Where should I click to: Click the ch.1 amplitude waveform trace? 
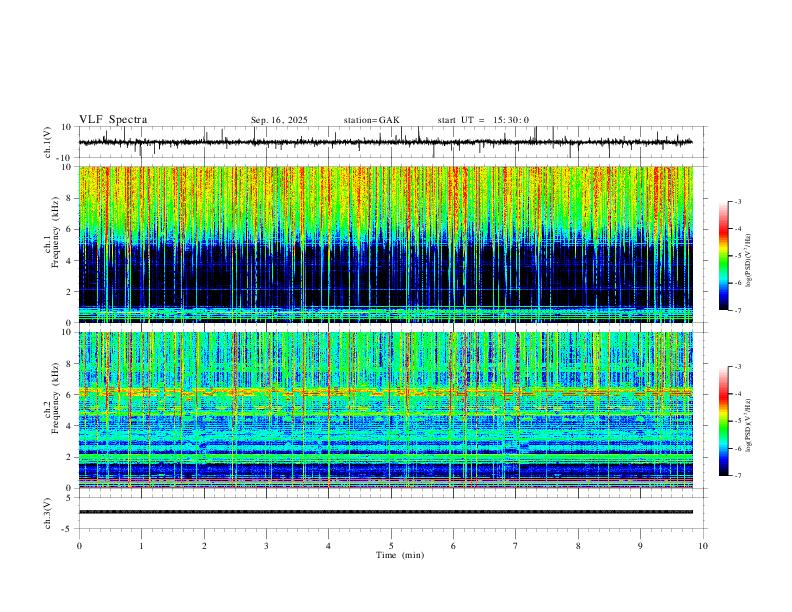[386, 142]
